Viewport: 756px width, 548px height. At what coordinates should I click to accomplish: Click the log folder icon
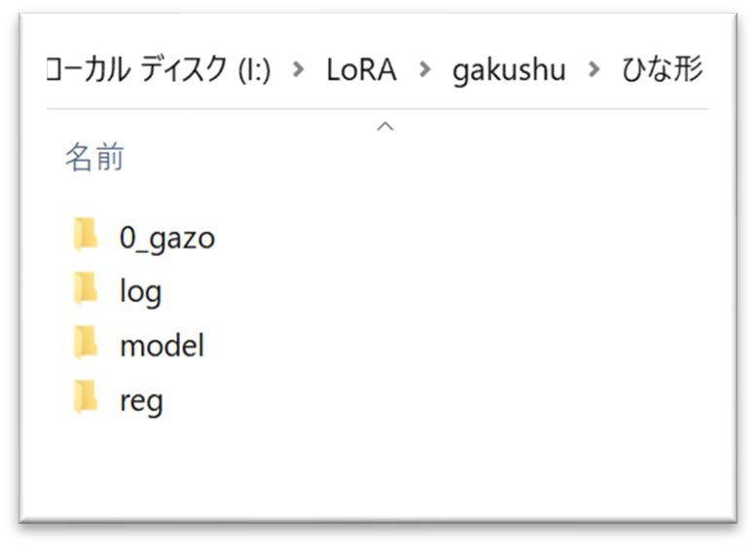86,288
